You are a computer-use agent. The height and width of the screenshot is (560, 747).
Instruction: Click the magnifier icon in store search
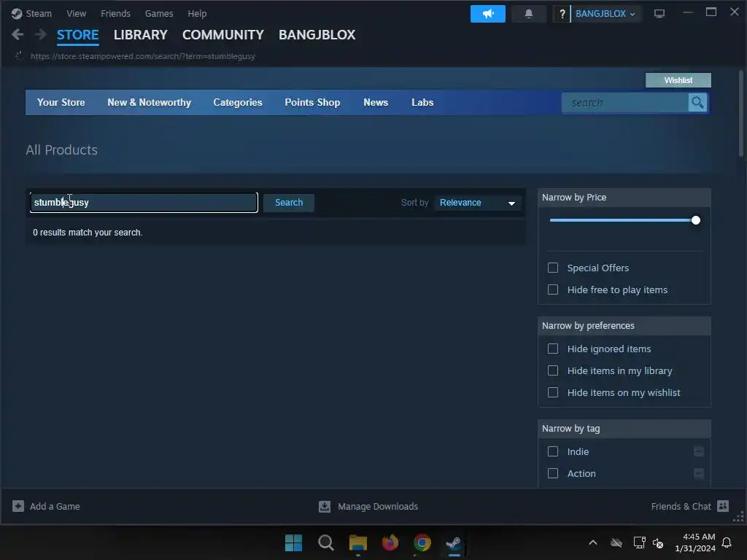coord(697,102)
